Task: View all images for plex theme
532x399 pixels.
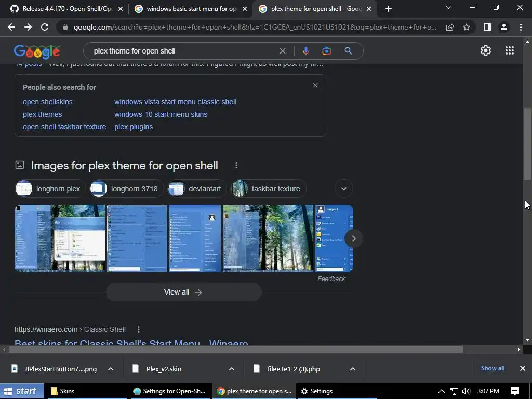Action: point(184,292)
